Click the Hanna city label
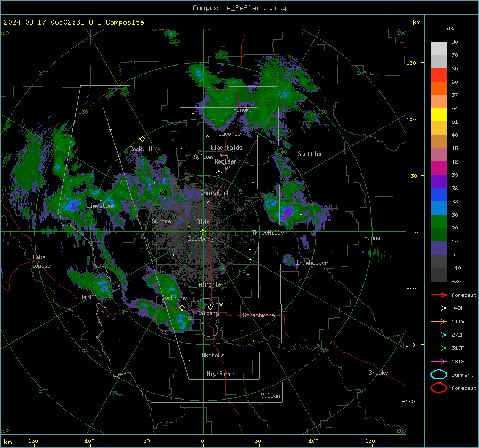Screen dimensions: 479x448 click(x=372, y=238)
